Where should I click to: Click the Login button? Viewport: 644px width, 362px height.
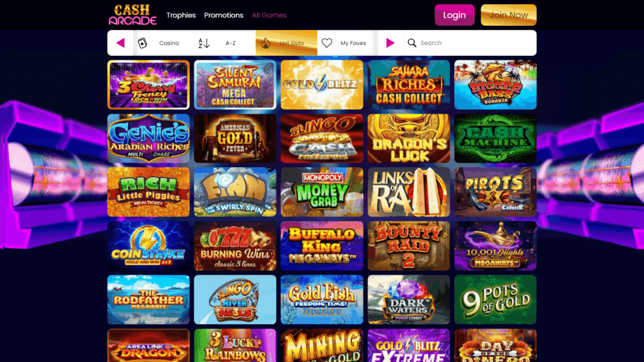pos(455,15)
